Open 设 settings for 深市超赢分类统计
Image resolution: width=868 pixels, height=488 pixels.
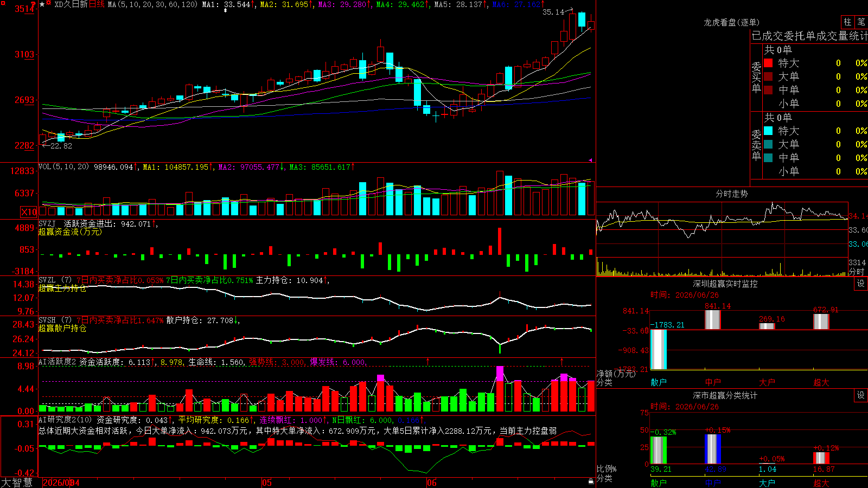[x=861, y=396]
